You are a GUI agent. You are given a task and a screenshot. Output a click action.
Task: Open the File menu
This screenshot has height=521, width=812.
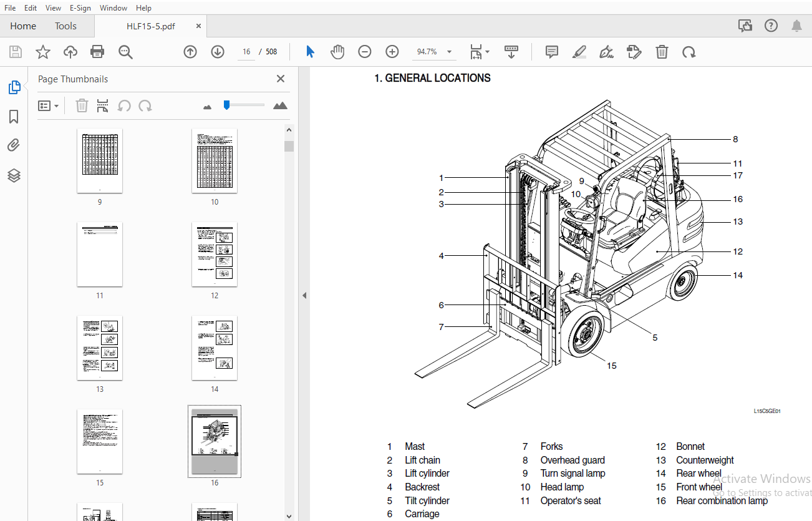click(x=10, y=8)
